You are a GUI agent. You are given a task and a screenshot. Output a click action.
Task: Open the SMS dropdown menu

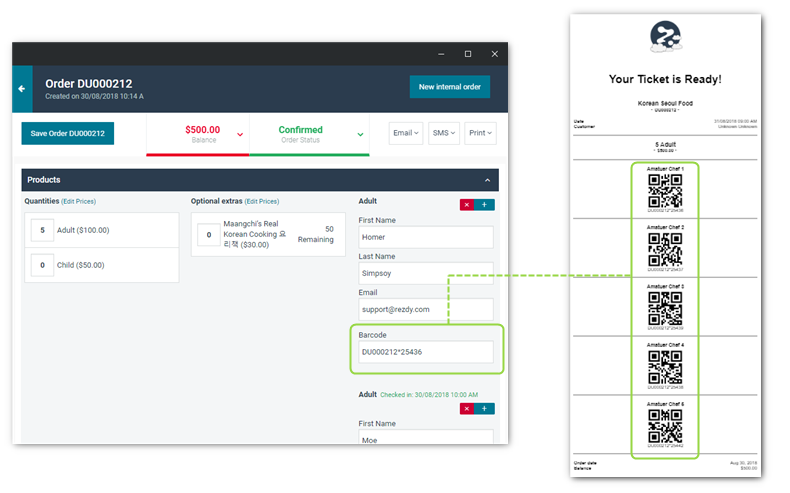pos(444,133)
